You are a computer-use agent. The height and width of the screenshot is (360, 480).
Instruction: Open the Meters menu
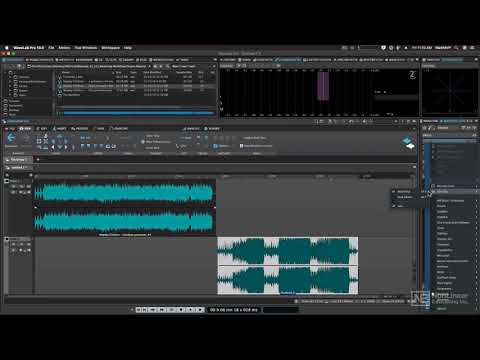[x=64, y=48]
